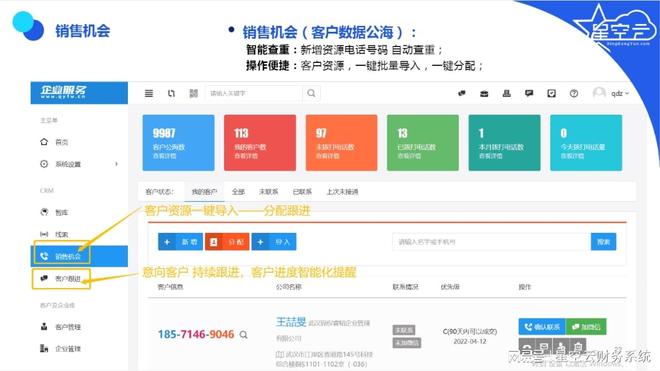Image resolution: width=660 pixels, height=371 pixels.
Task: Open 企业管理 in the sidebar
Action: (x=68, y=349)
